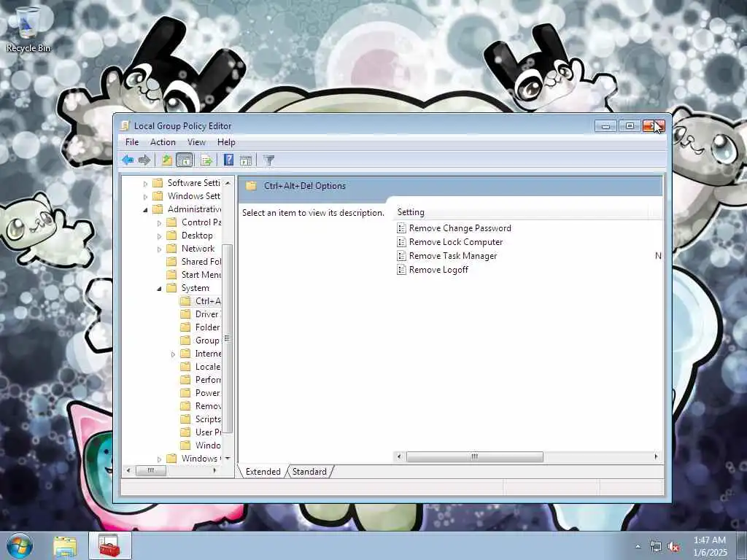Click the tree pane vertical scrollbar thumb
This screenshot has height=560, width=747.
click(228, 338)
